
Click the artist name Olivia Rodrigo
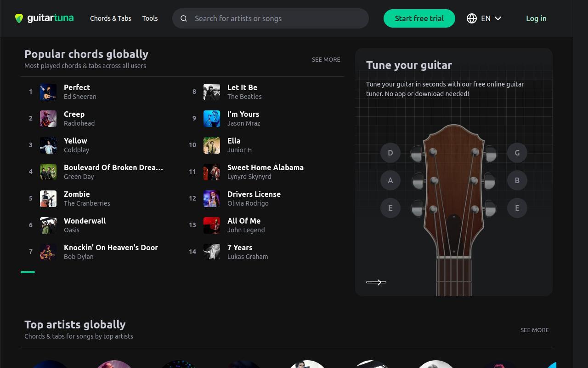[x=248, y=203]
